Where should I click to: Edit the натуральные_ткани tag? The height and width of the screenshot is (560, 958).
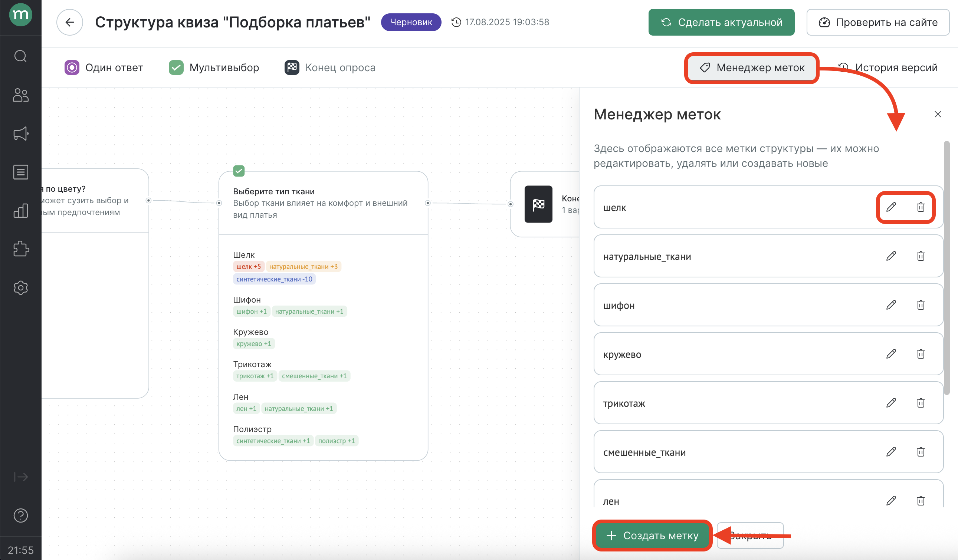[x=891, y=256]
